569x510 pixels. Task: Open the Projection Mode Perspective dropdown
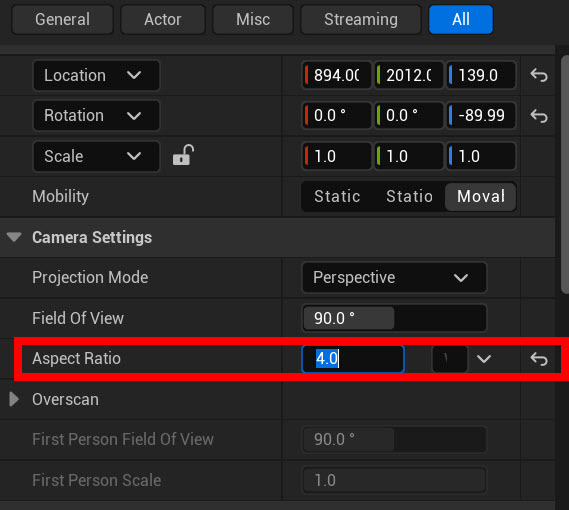(x=394, y=278)
